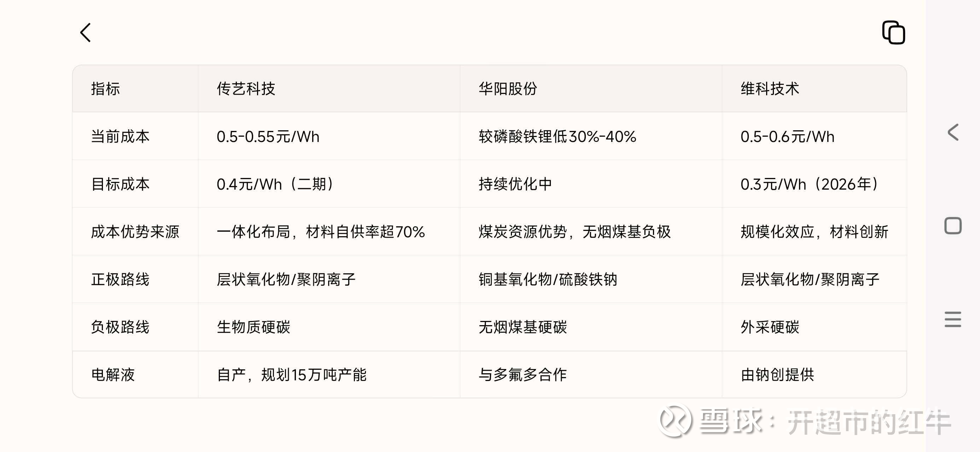This screenshot has width=980, height=452.
Task: Select the 维科技术 column header
Action: pos(770,89)
